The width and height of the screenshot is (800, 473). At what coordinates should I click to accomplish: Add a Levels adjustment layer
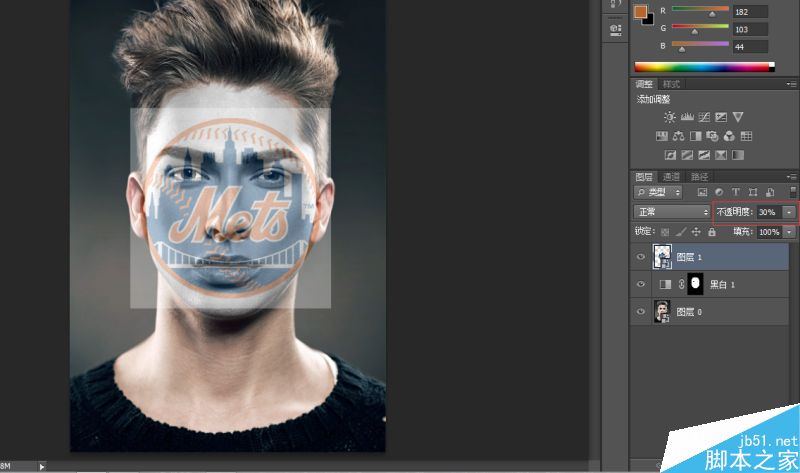point(687,117)
